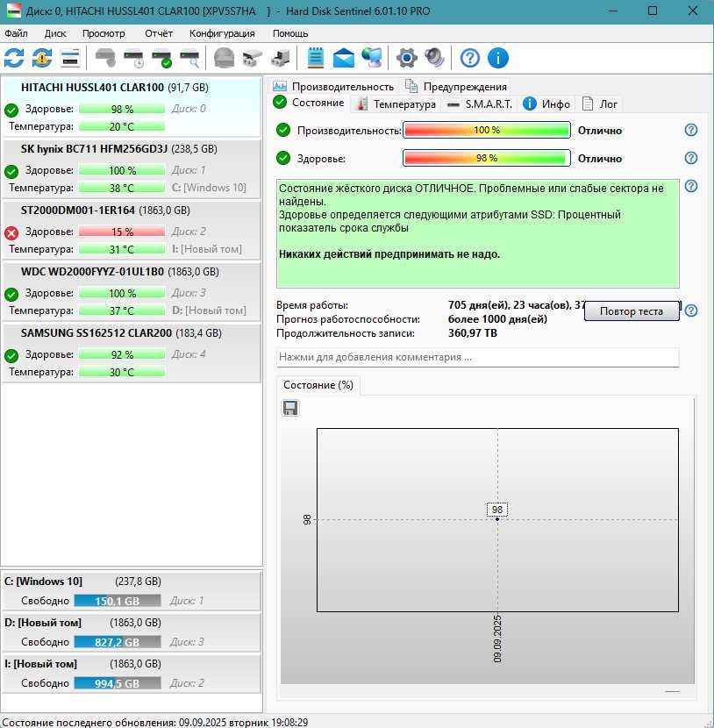Click green check icon on SAMSUNG SS162512 disk
The image size is (714, 728).
tap(11, 355)
